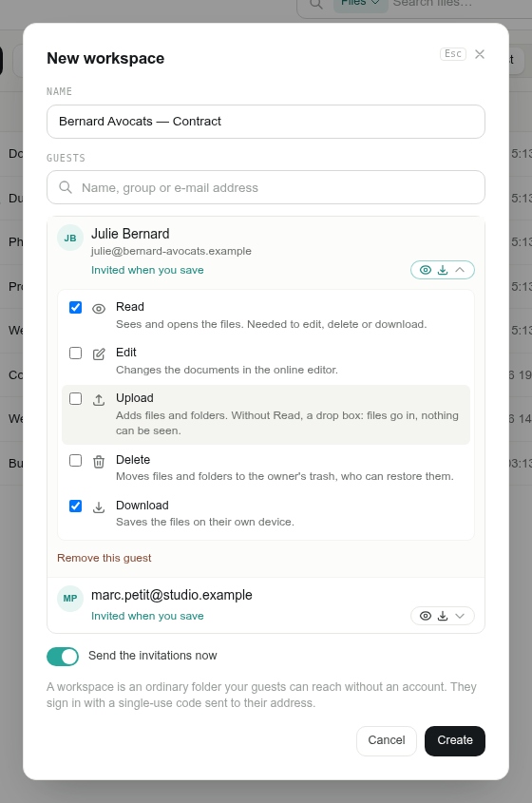Click the JB avatar of Julie Bernard
This screenshot has width=532, height=803.
(x=70, y=239)
